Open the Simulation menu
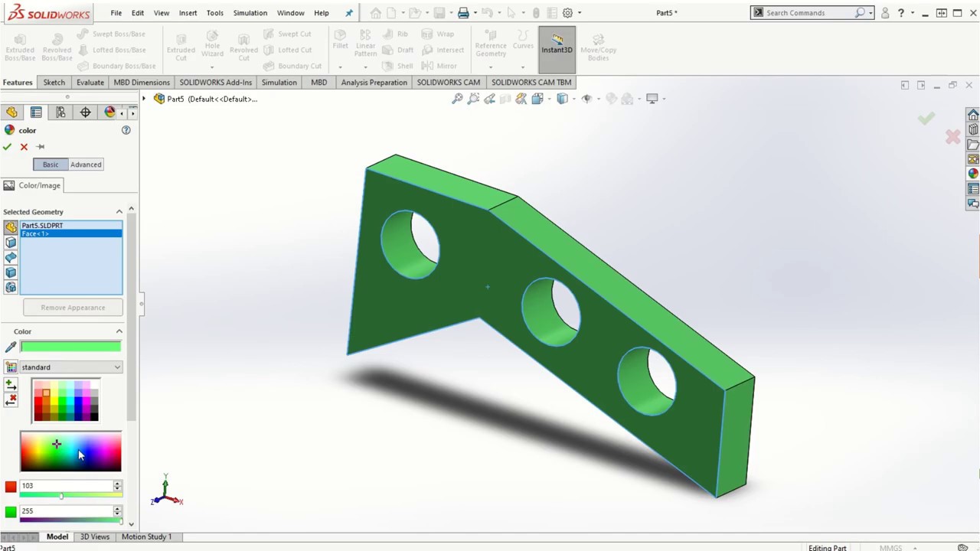Screen dimensions: 980x551 click(250, 13)
